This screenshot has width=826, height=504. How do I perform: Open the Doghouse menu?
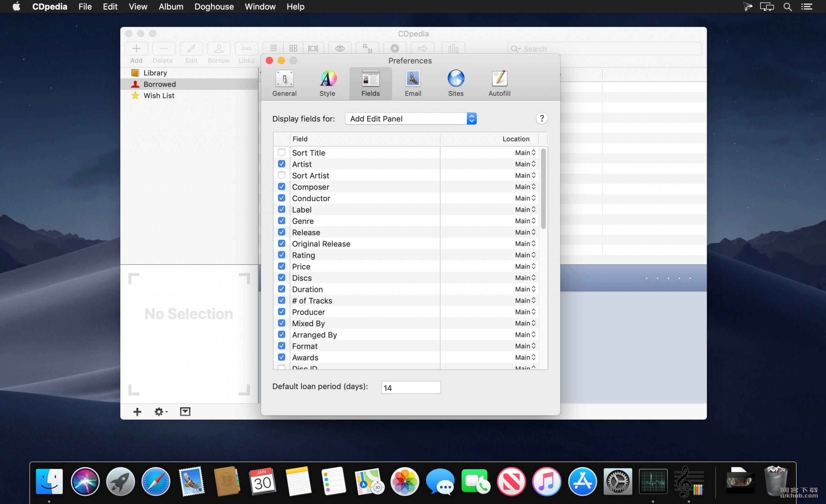[214, 7]
